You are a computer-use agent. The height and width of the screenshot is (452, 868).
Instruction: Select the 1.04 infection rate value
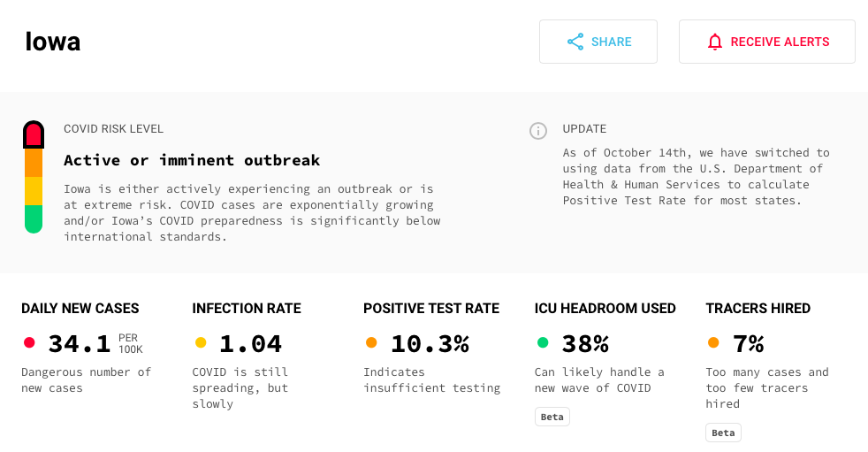click(250, 343)
